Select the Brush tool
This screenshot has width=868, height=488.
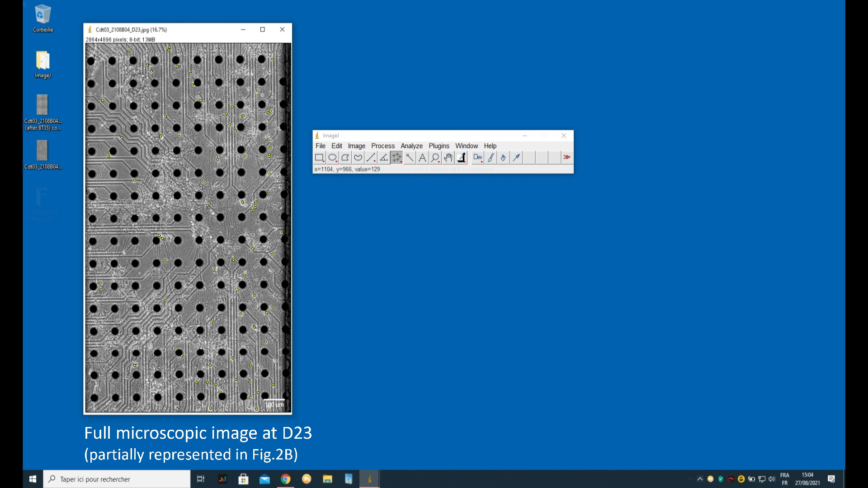pyautogui.click(x=491, y=158)
